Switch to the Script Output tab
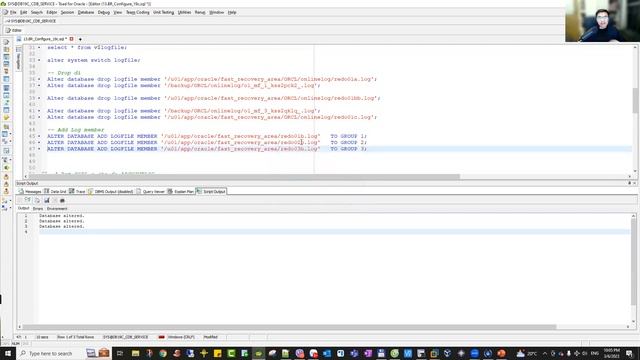 tap(211, 191)
